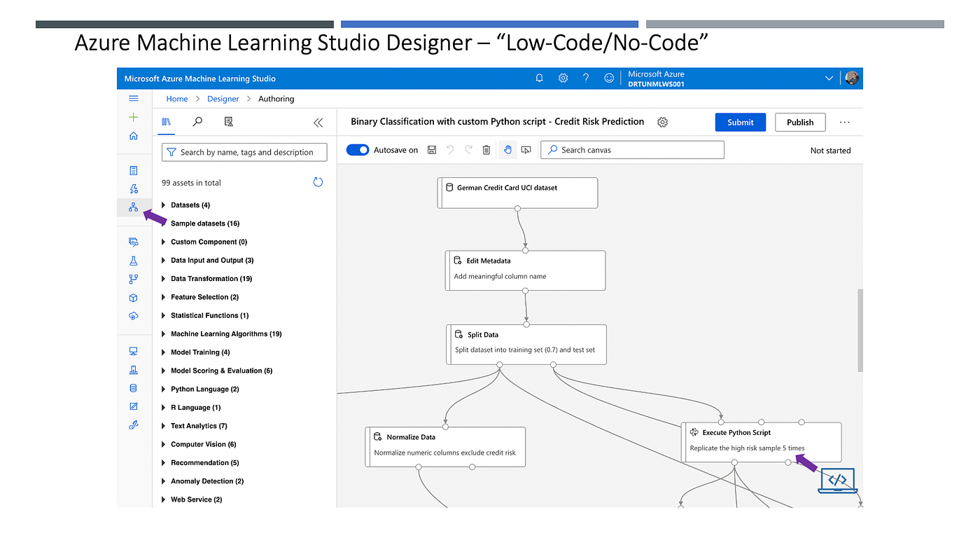Click the feedback smiley icon
980x552 pixels.
tap(609, 78)
